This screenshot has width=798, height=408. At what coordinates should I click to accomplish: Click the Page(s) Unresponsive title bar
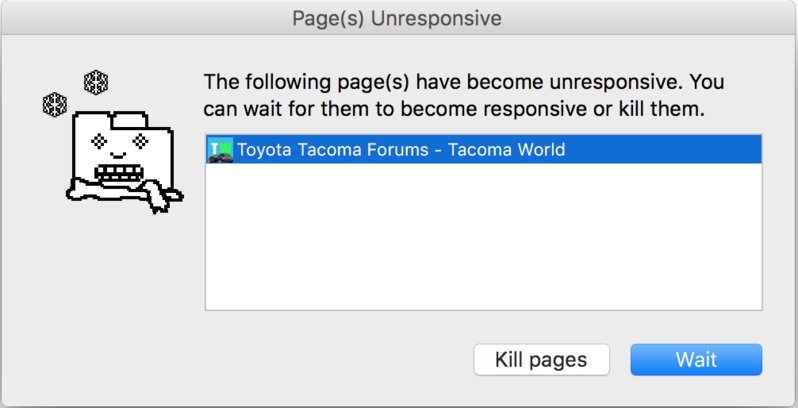pyautogui.click(x=397, y=18)
